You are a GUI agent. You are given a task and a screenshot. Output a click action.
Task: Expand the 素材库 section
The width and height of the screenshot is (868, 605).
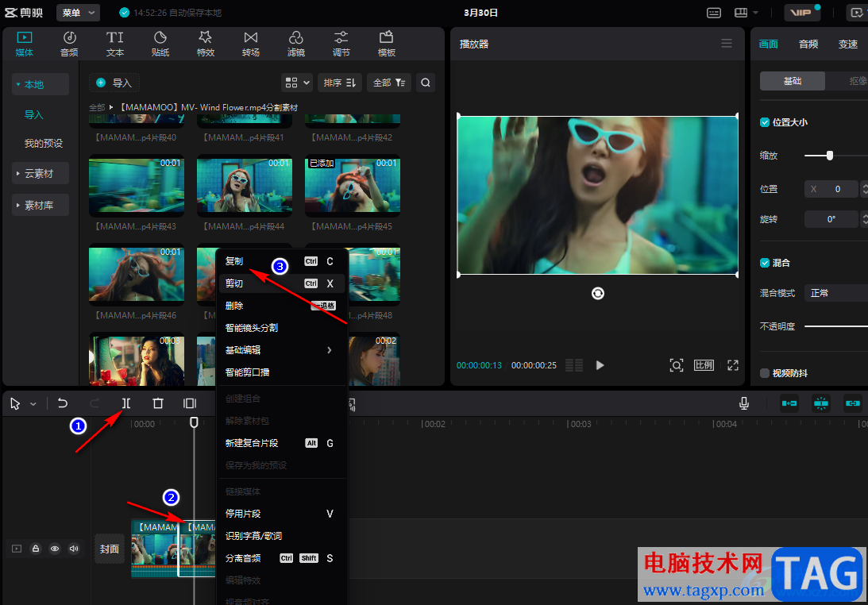[41, 206]
